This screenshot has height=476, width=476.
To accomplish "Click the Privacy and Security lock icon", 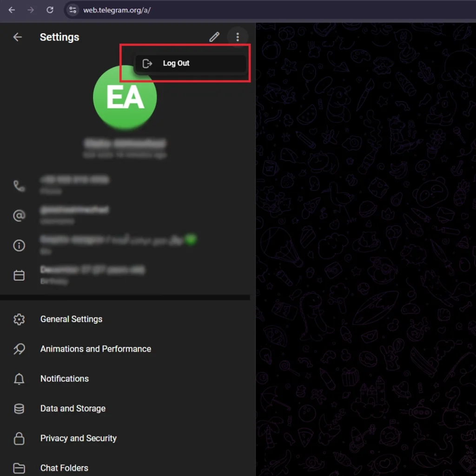I will (x=19, y=438).
